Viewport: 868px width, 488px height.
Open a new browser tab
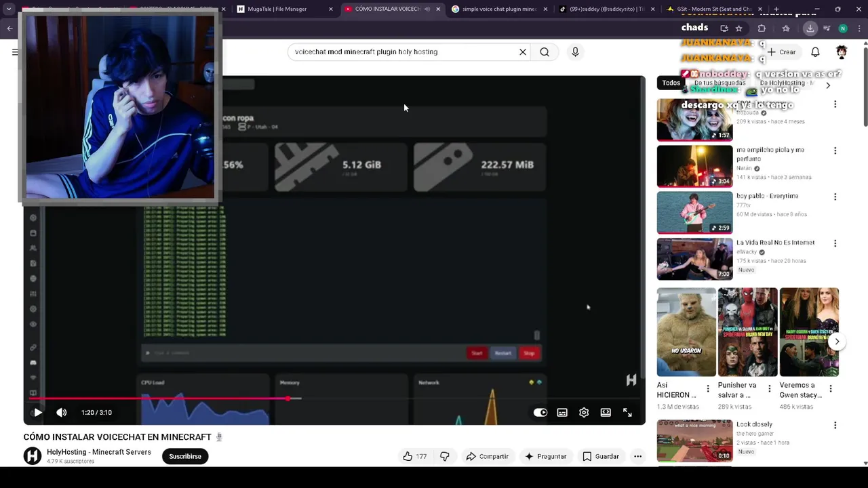tap(778, 9)
